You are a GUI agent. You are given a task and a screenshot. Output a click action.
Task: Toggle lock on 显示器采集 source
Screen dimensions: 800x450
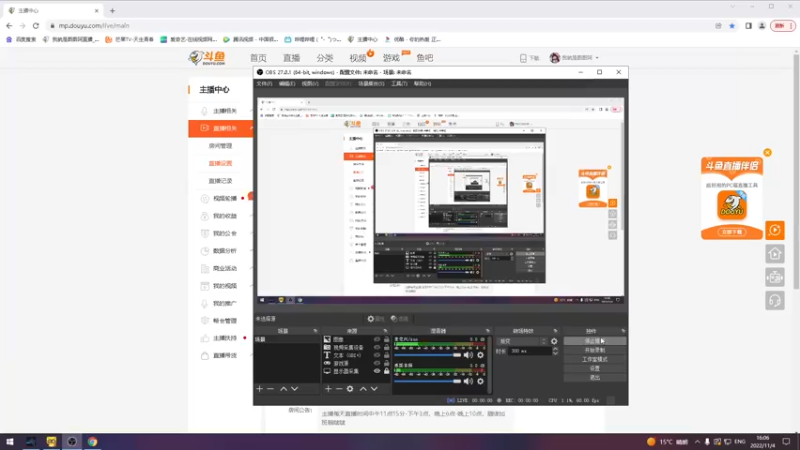point(386,371)
